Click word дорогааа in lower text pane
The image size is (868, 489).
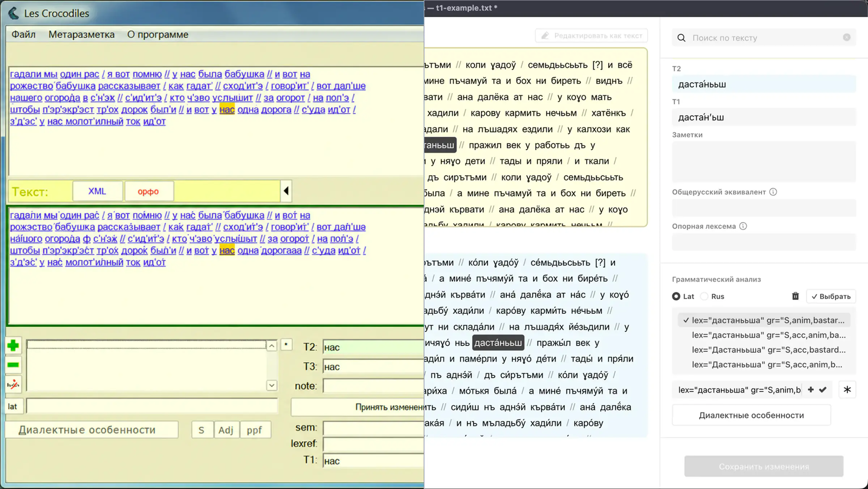point(281,250)
